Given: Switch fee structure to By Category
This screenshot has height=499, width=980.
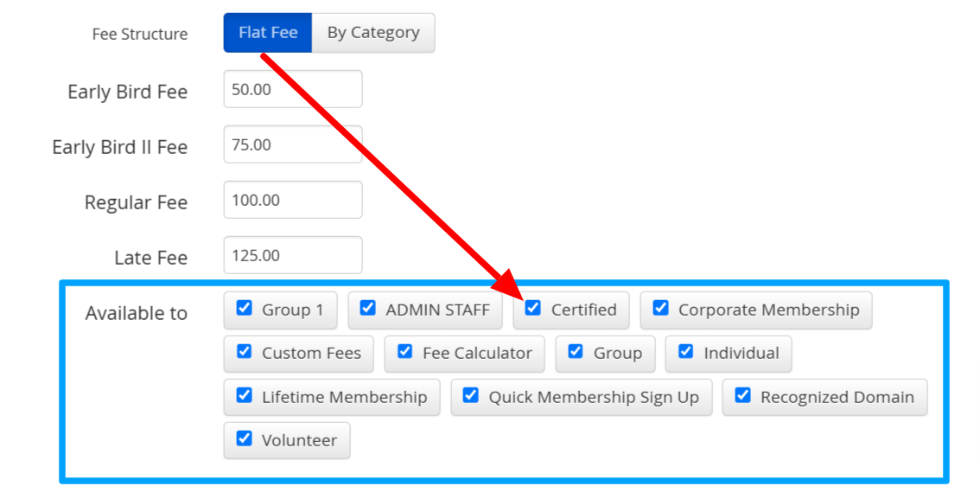Looking at the screenshot, I should click(373, 33).
